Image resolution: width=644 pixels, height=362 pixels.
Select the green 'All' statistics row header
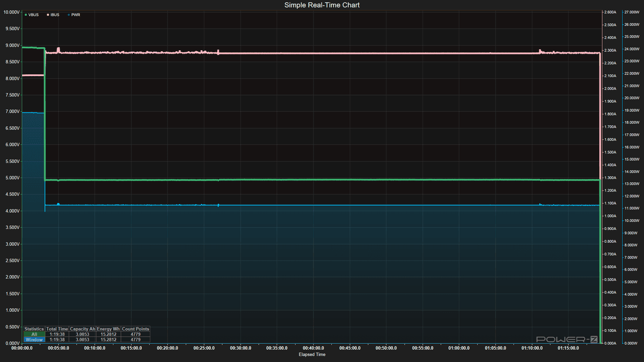[x=34, y=334]
